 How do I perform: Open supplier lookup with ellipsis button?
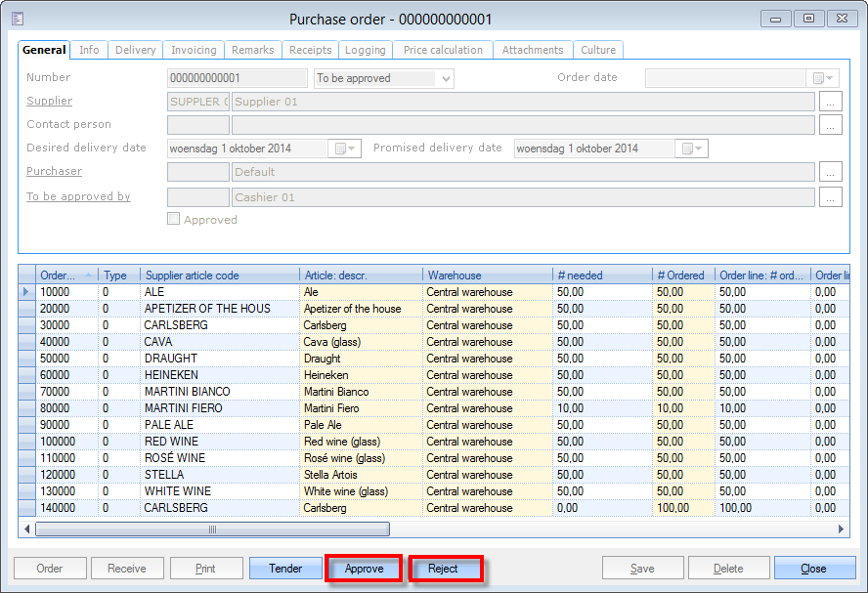(x=830, y=102)
